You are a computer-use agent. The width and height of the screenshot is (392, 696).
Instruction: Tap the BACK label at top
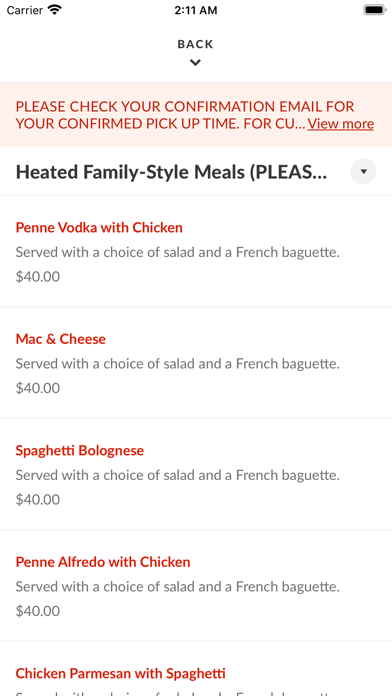[x=195, y=44]
